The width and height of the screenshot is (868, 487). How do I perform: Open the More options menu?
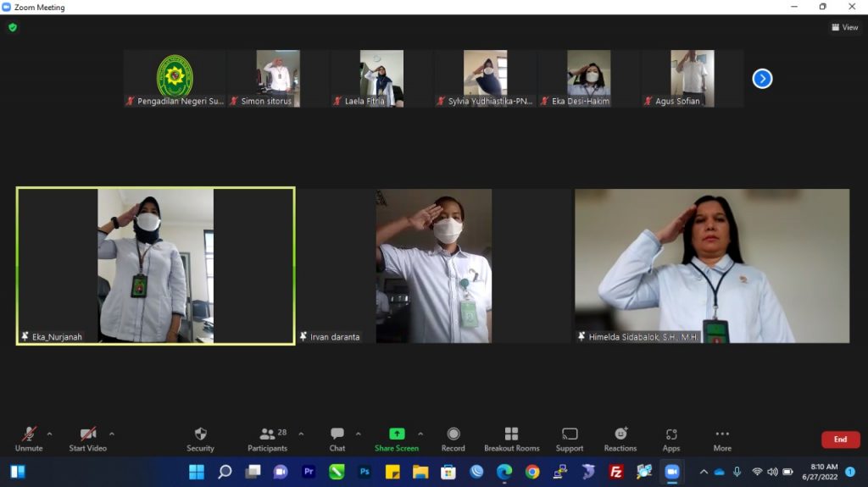722,438
